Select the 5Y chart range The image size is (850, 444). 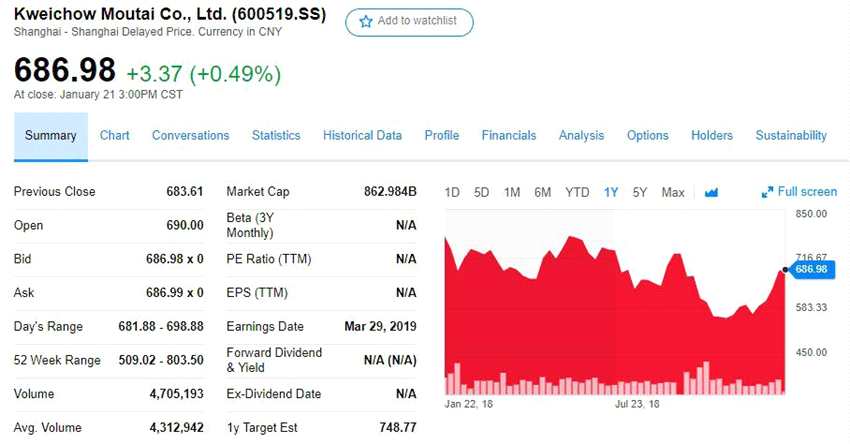point(640,192)
